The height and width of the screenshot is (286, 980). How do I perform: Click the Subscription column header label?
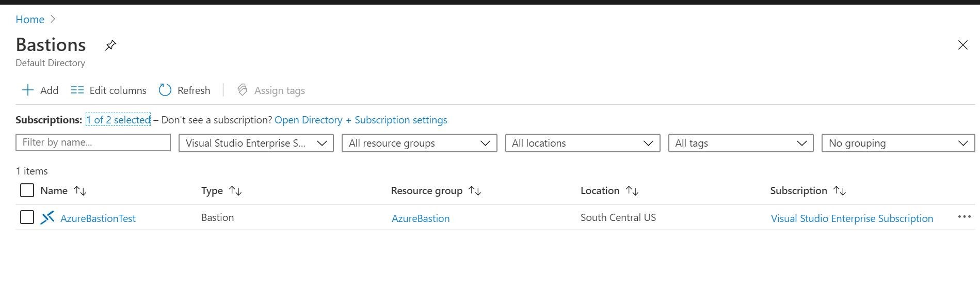(x=798, y=190)
